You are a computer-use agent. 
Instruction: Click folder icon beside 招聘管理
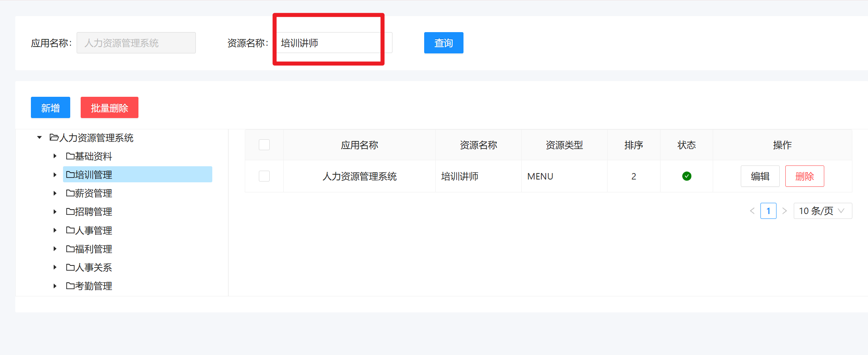pos(70,212)
